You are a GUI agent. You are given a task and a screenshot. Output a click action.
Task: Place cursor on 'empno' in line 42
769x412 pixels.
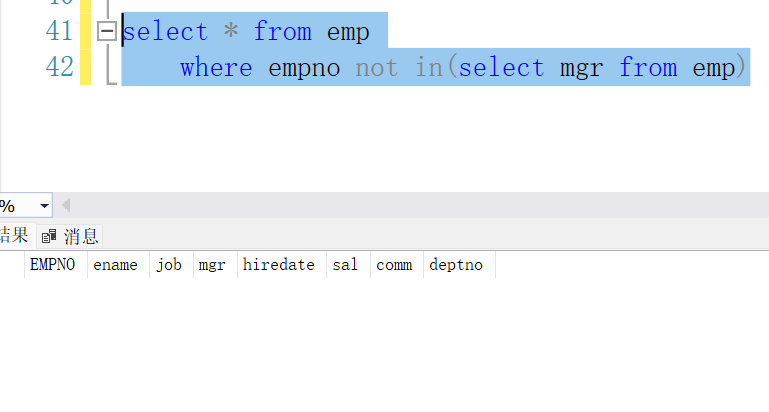(304, 69)
